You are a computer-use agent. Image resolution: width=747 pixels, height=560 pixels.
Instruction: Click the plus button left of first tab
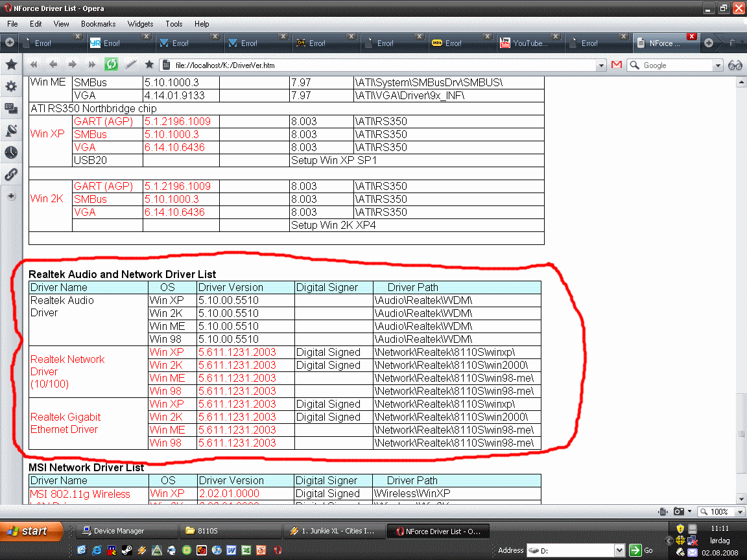(x=10, y=42)
